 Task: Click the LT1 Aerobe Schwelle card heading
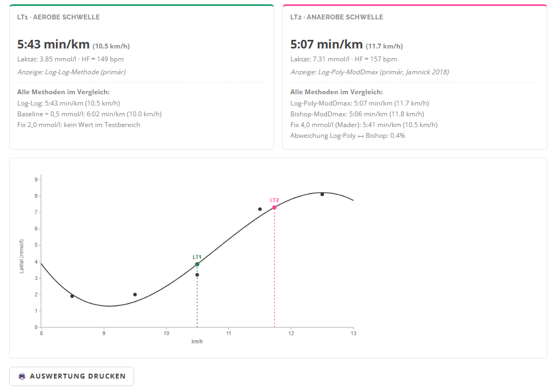tap(59, 17)
